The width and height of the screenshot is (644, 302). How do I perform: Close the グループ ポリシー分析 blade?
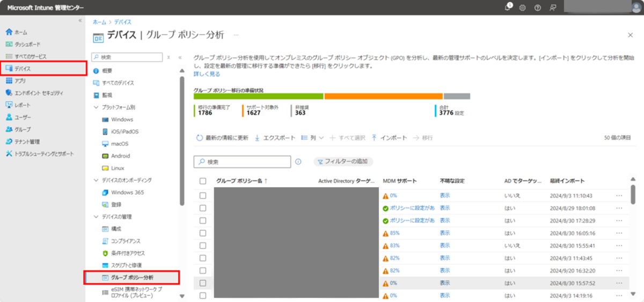[631, 35]
